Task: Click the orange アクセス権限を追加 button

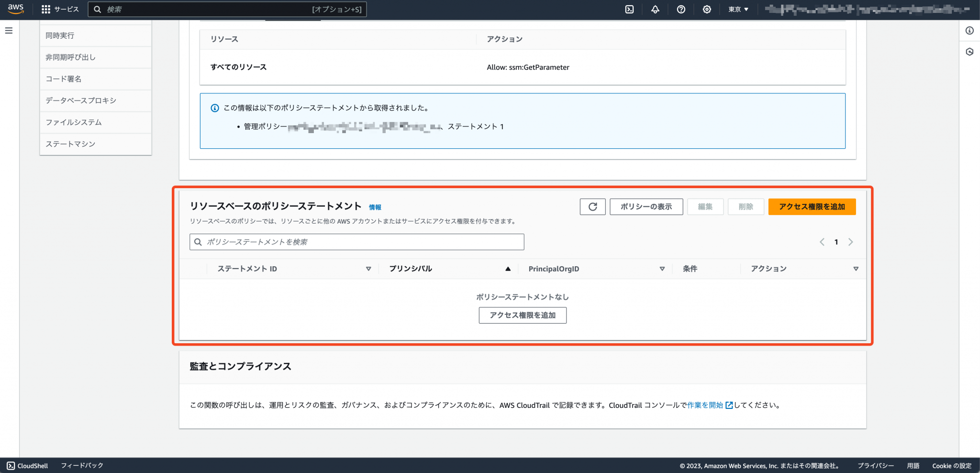Action: [812, 207]
